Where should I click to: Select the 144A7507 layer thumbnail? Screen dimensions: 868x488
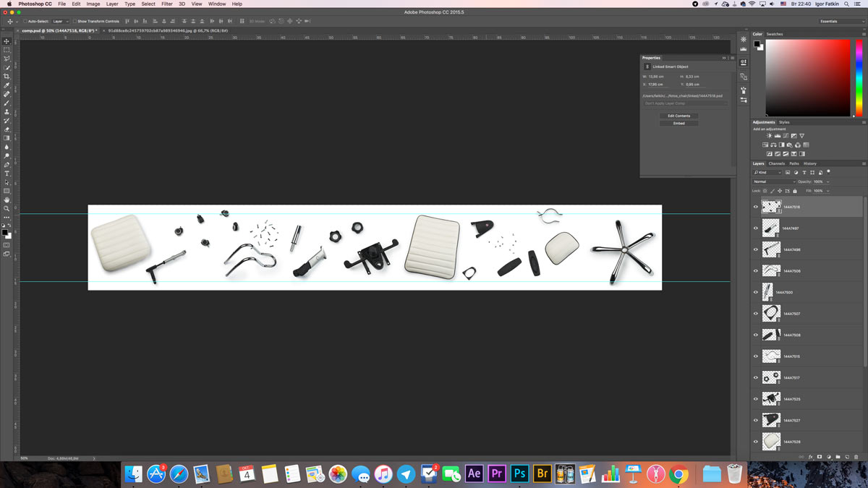771,314
